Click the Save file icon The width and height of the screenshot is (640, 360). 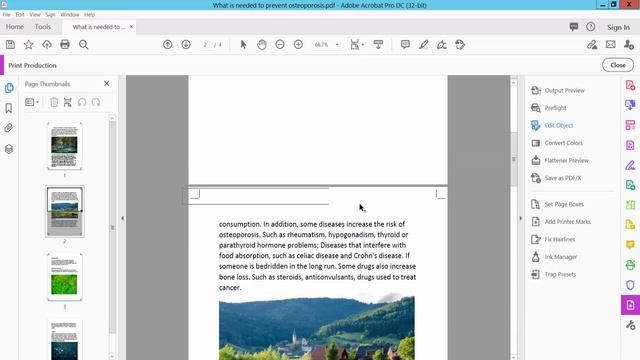[x=10, y=44]
